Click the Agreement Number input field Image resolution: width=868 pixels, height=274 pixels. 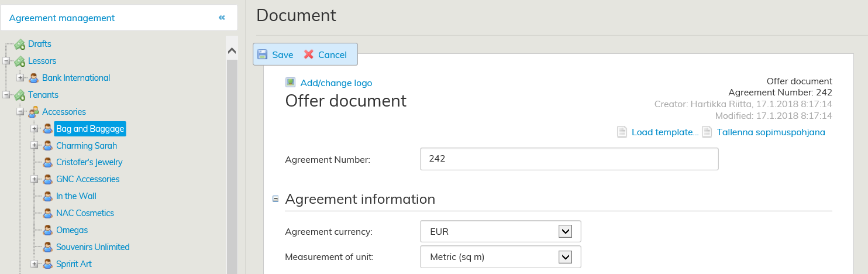569,159
